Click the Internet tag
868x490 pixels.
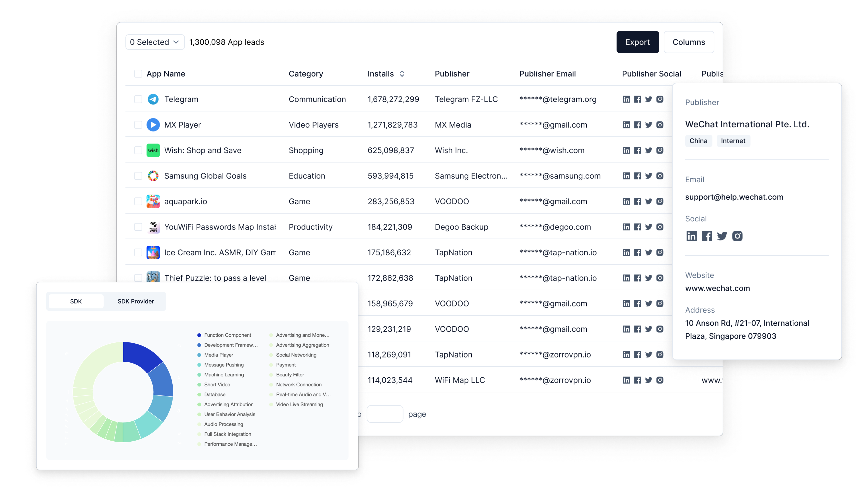tap(733, 141)
